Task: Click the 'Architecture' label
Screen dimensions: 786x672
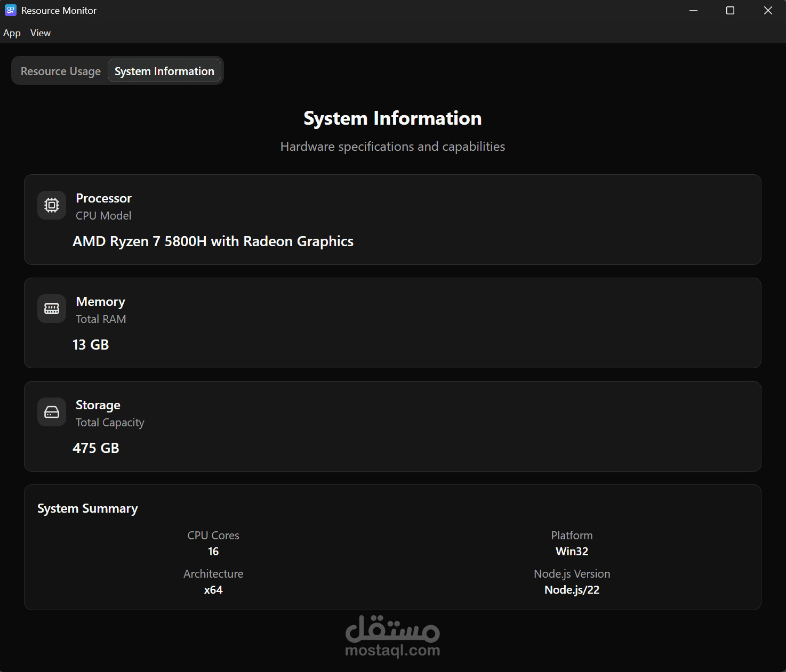Action: click(x=213, y=574)
